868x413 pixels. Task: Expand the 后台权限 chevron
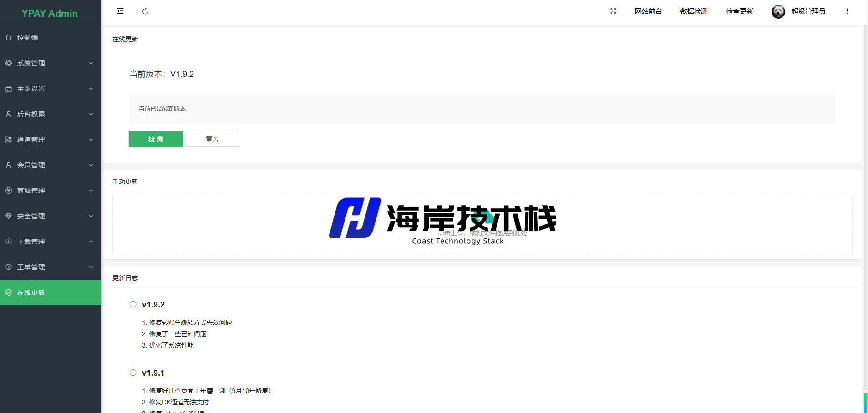pyautogui.click(x=91, y=114)
